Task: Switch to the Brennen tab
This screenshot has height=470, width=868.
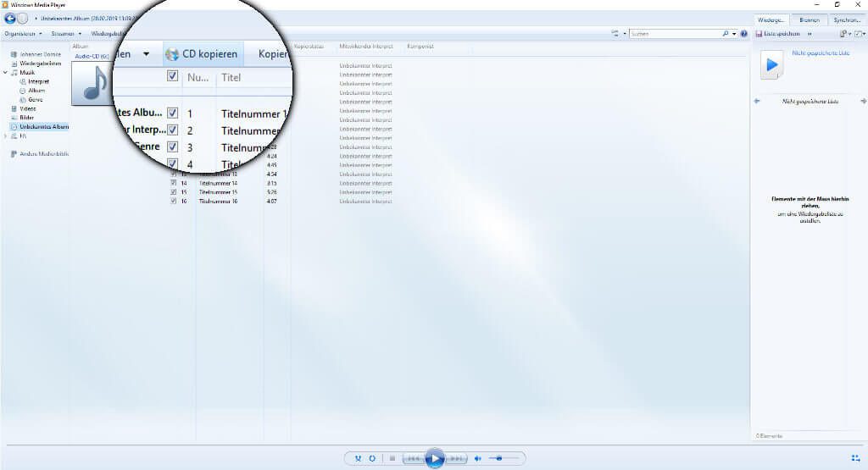Action: pos(809,20)
